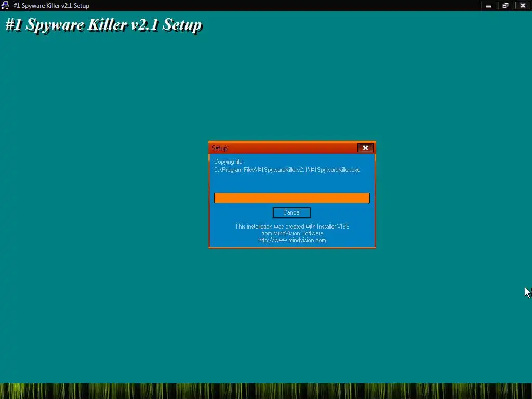The image size is (532, 399).
Task: Minimize the #1 Spyware Killer Setup window
Action: pos(488,6)
